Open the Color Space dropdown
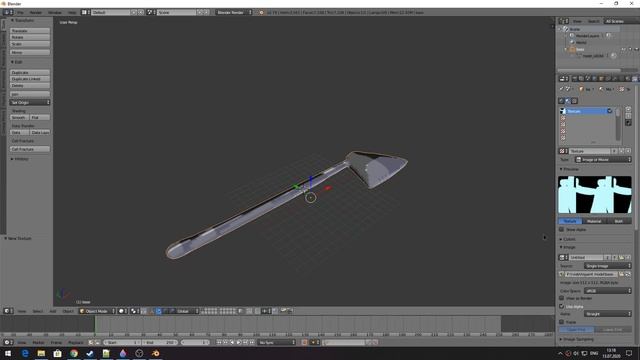Image resolution: width=640 pixels, height=360 pixels. pos(608,291)
